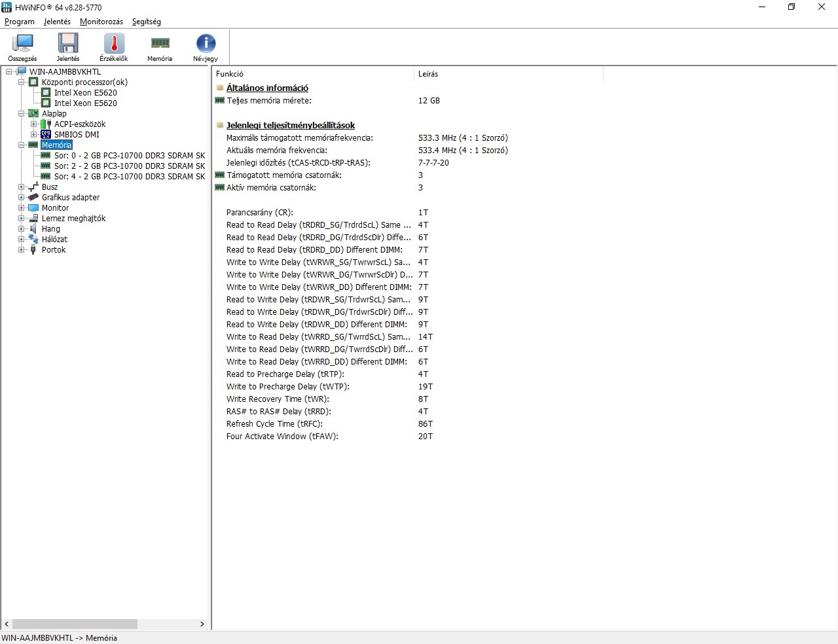Click the Memória RAM module toolbar icon
The image size is (838, 644).
point(160,43)
